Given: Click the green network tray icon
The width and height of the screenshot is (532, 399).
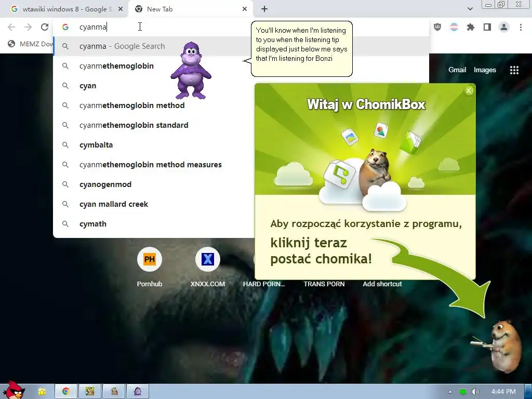Looking at the screenshot, I should click(x=463, y=392).
